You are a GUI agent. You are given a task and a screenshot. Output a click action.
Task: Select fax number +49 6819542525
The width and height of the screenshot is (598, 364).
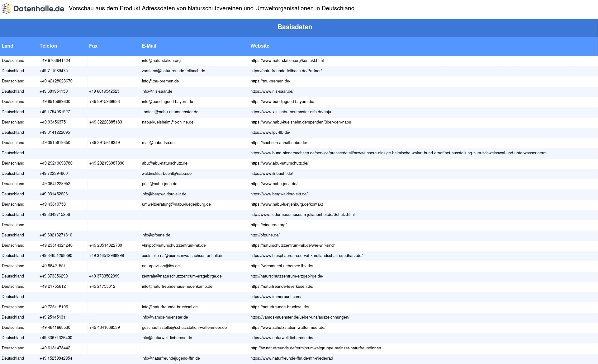pos(104,91)
